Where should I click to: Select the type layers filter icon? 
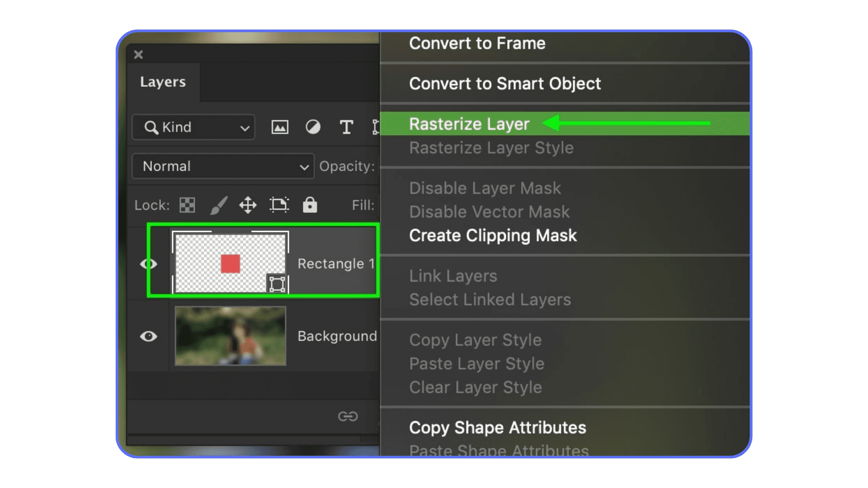(346, 127)
